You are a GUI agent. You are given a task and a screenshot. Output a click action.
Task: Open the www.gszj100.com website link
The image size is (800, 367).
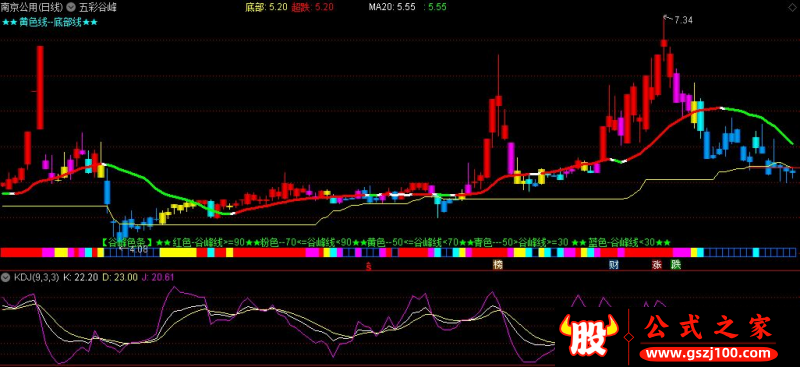point(709,354)
